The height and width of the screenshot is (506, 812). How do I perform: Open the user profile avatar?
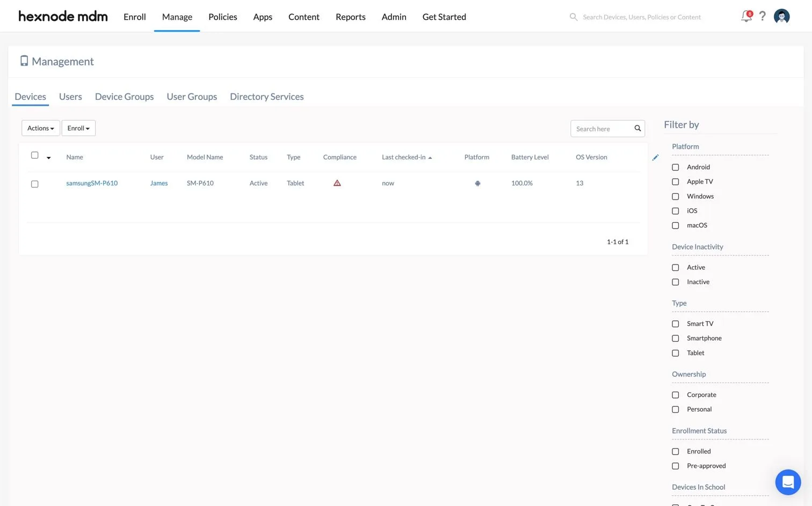(x=781, y=17)
